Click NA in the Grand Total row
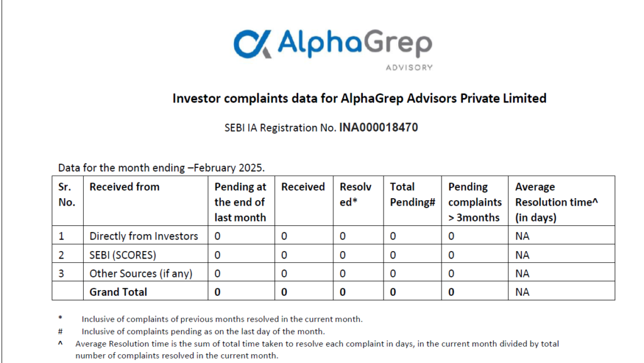 [523, 292]
